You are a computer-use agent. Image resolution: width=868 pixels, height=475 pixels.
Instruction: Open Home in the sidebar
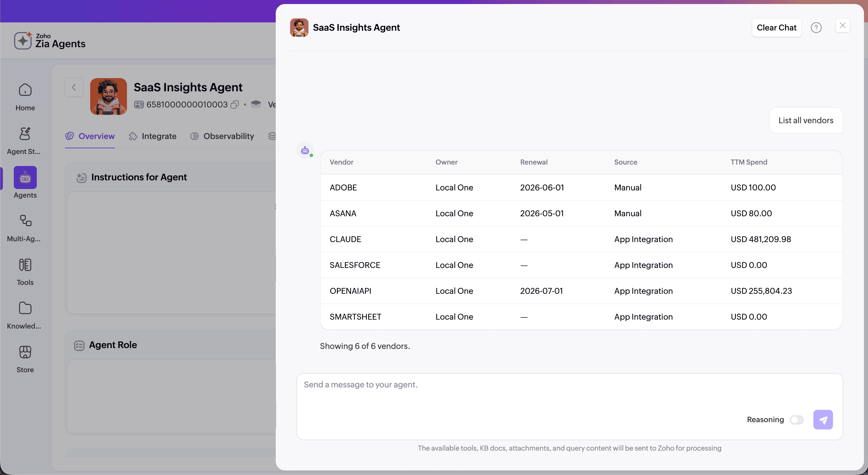(x=25, y=97)
